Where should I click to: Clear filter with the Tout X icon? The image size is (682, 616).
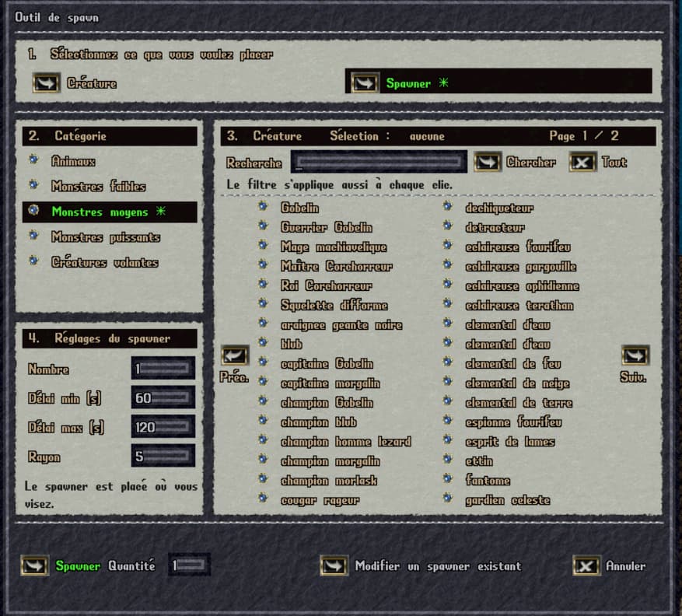click(582, 163)
